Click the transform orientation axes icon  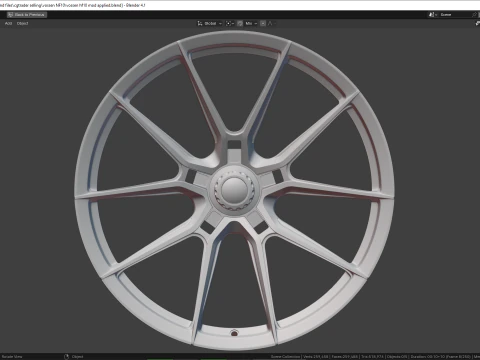[x=200, y=23]
